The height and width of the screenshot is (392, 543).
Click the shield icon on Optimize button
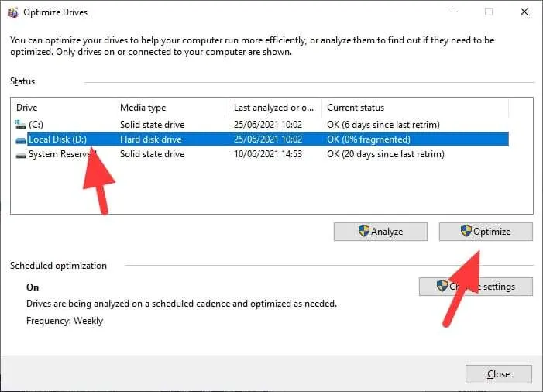click(x=466, y=231)
